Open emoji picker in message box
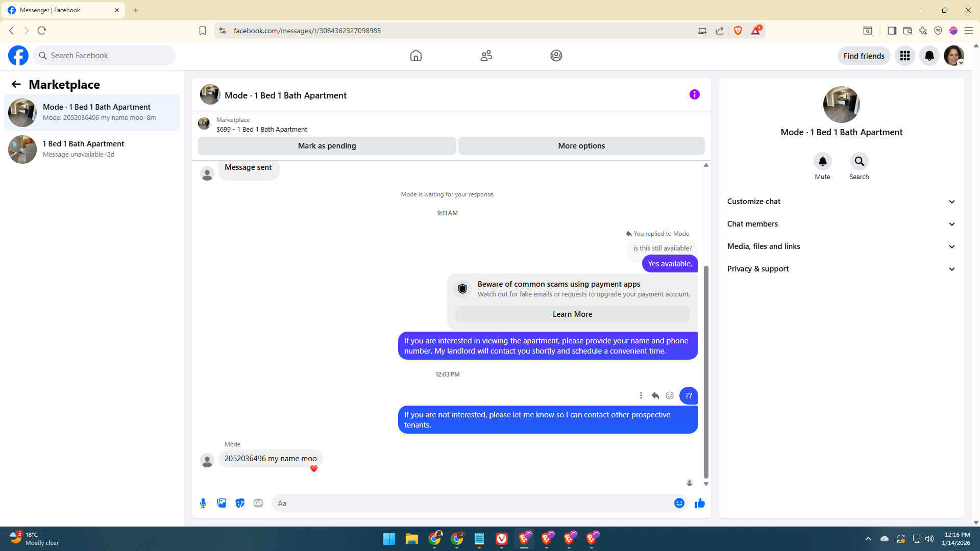The width and height of the screenshot is (980, 551). tap(679, 503)
